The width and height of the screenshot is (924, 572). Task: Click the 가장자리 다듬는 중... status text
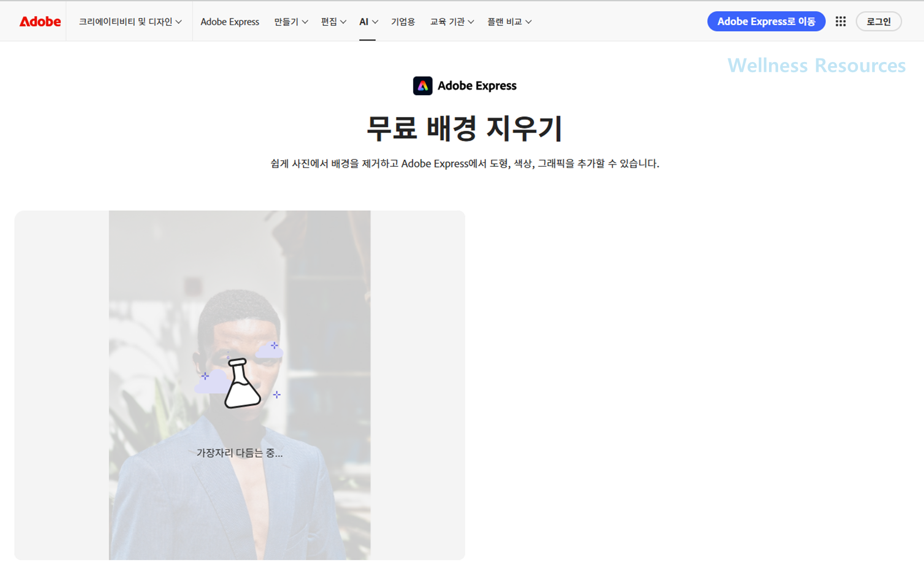point(239,453)
